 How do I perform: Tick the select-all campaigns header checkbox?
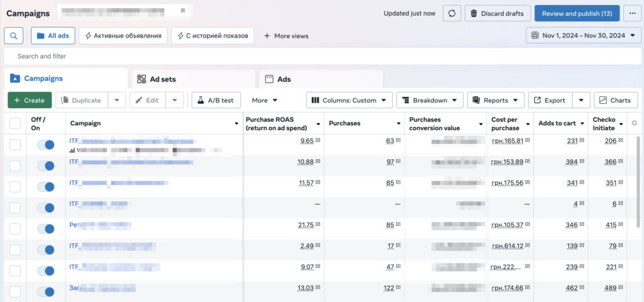point(15,123)
